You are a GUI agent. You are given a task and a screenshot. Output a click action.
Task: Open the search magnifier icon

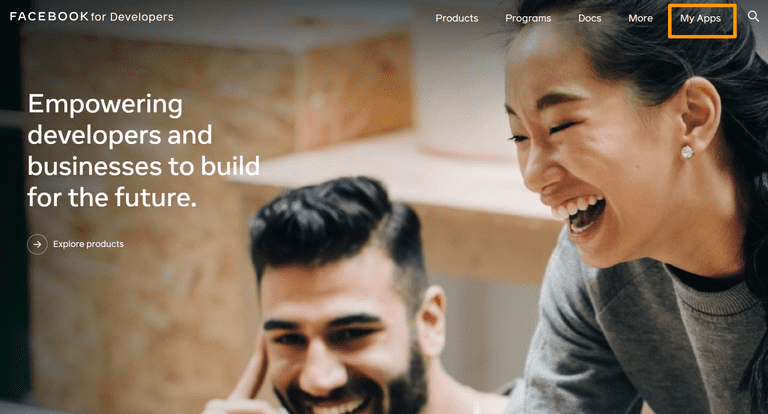click(753, 16)
